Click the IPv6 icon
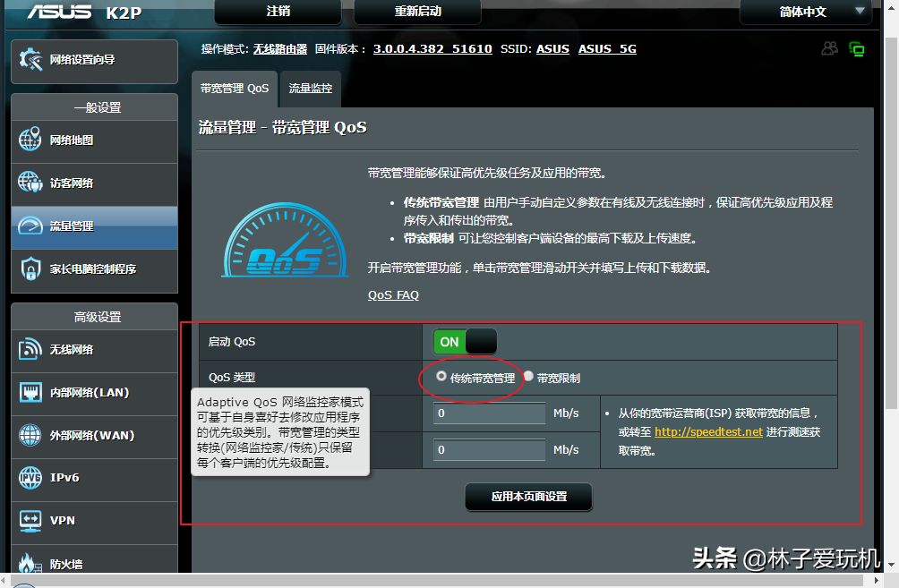 30,477
